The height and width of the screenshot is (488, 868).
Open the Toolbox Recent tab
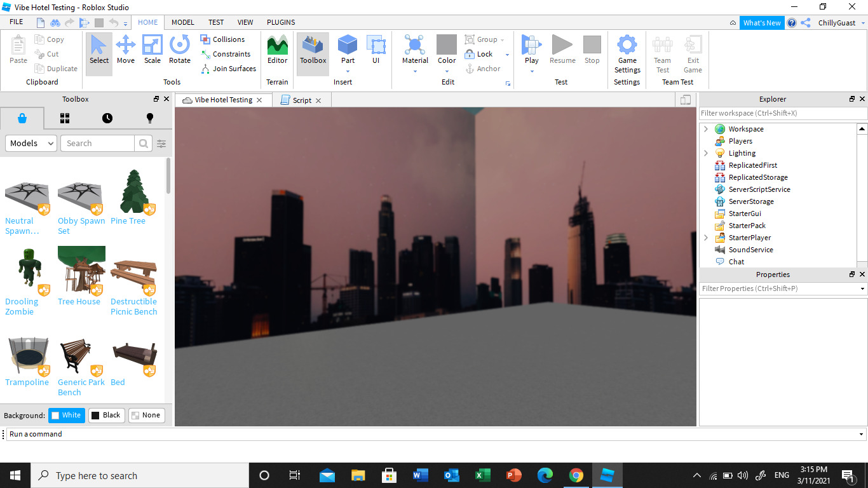pos(107,118)
